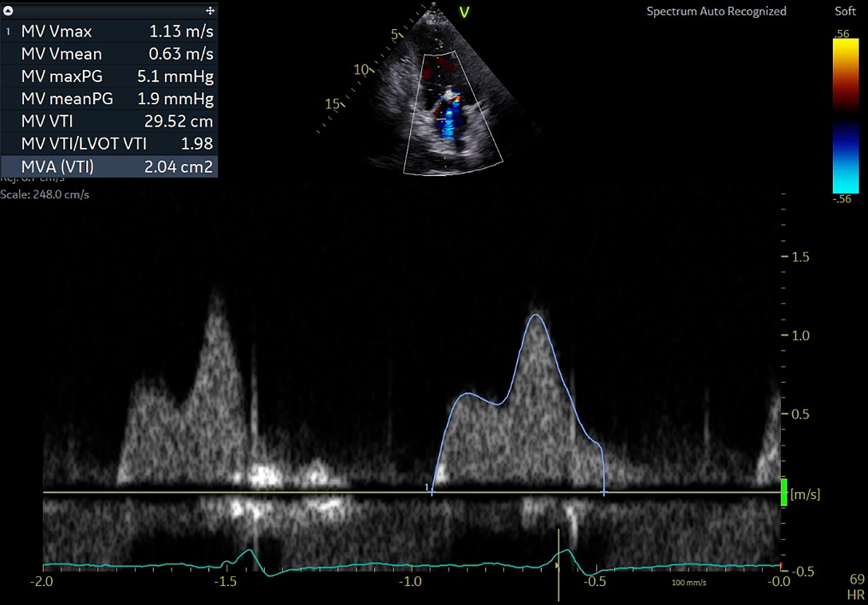Click the -1.5 time axis label
This screenshot has width=868, height=605.
coord(227,581)
